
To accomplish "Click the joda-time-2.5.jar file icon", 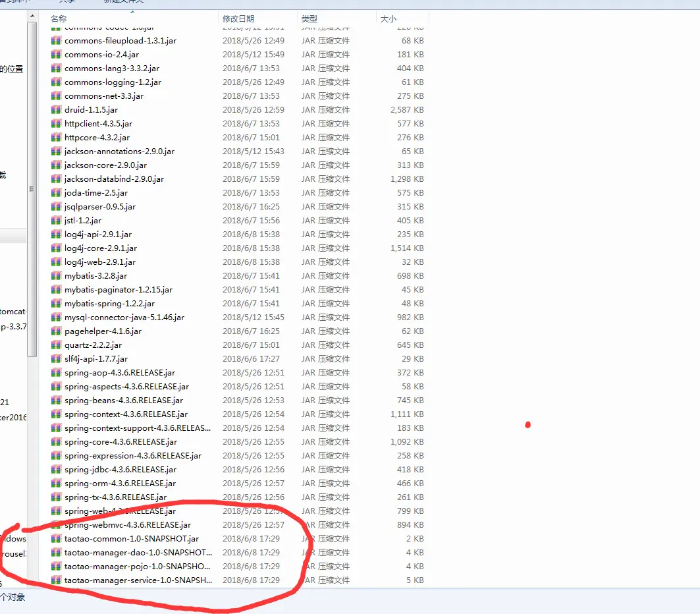I will click(x=56, y=193).
